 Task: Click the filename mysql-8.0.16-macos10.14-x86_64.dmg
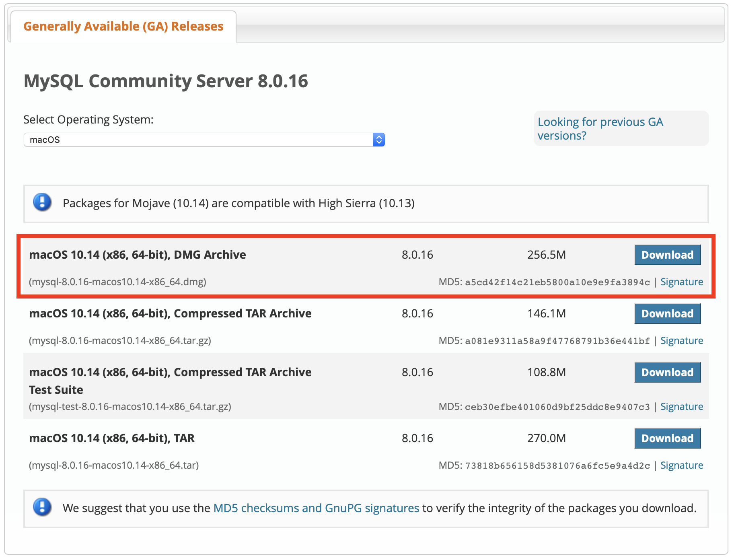click(117, 282)
